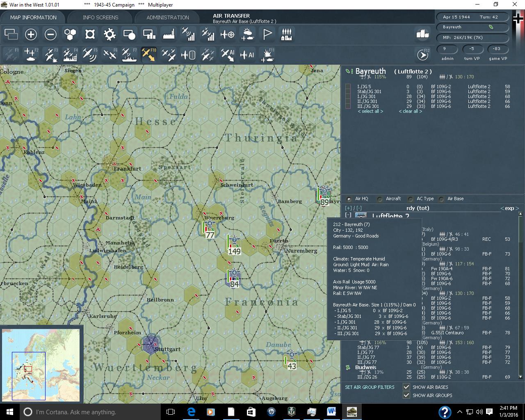Click the zoom out map icon
This screenshot has width=525, height=420.
[50, 34]
